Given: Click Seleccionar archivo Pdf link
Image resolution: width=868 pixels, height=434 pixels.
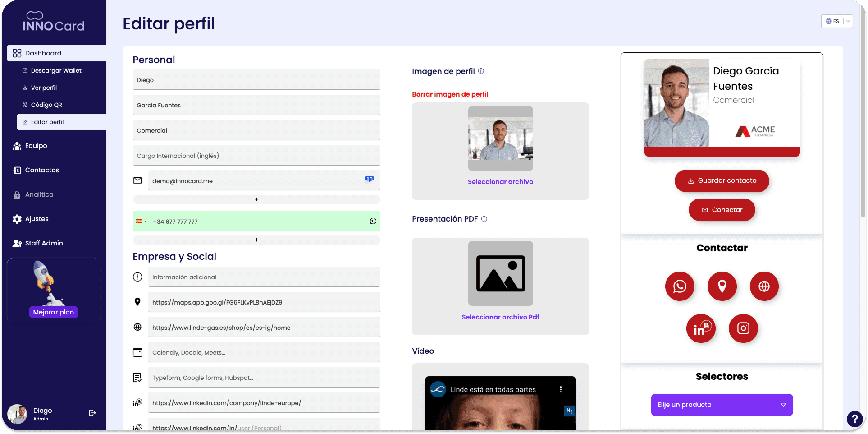Looking at the screenshot, I should (x=500, y=317).
